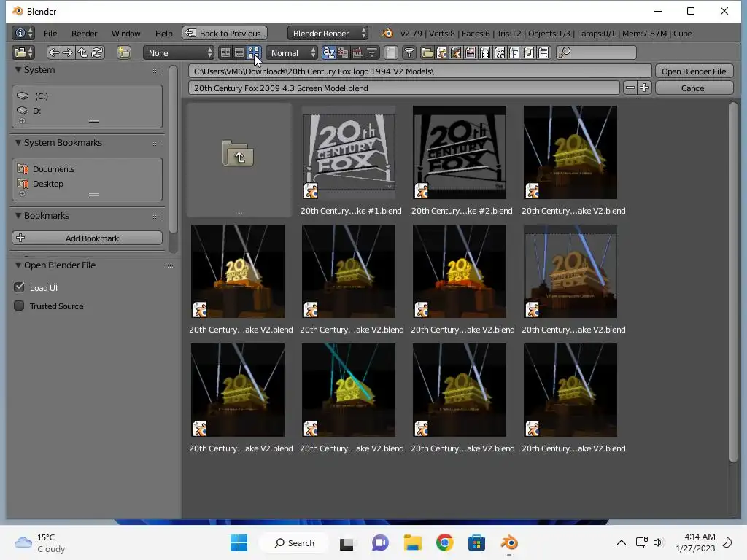This screenshot has height=560, width=747.
Task: Select the (C:) drive
Action: pos(88,96)
